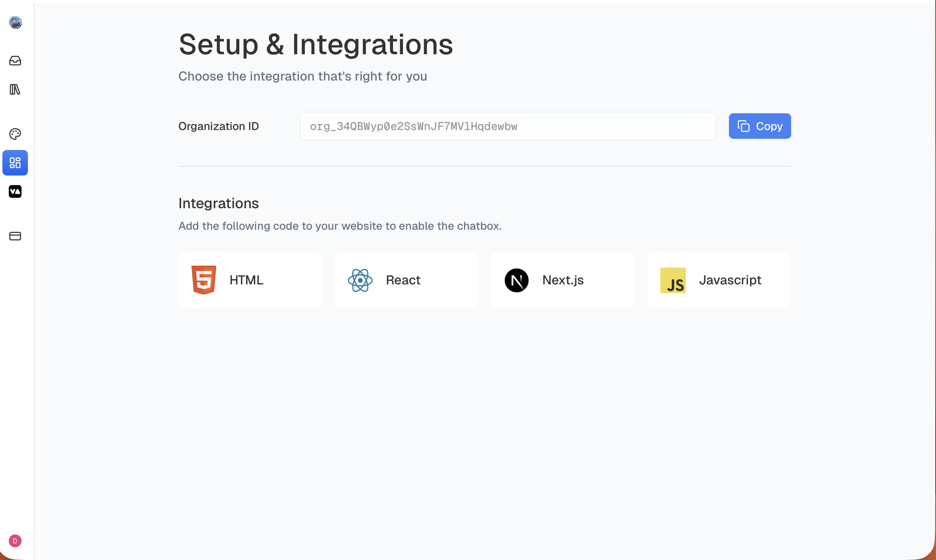Choose the Javascript integration card

pyautogui.click(x=719, y=280)
